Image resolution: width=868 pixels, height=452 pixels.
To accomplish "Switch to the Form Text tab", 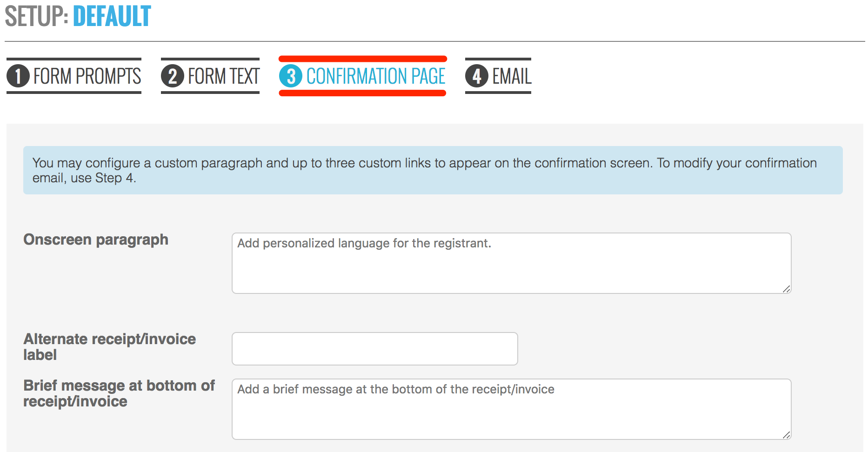I will click(210, 76).
